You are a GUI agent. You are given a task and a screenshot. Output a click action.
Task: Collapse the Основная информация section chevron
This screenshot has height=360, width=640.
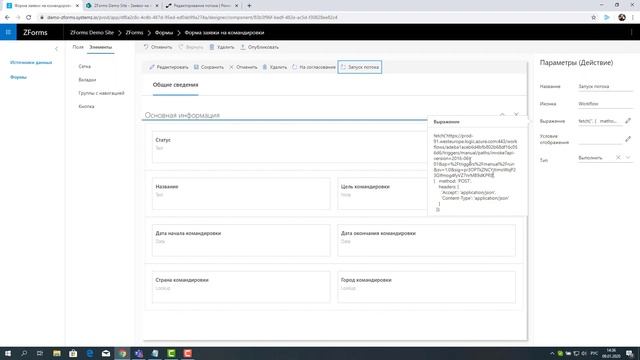click(x=502, y=115)
